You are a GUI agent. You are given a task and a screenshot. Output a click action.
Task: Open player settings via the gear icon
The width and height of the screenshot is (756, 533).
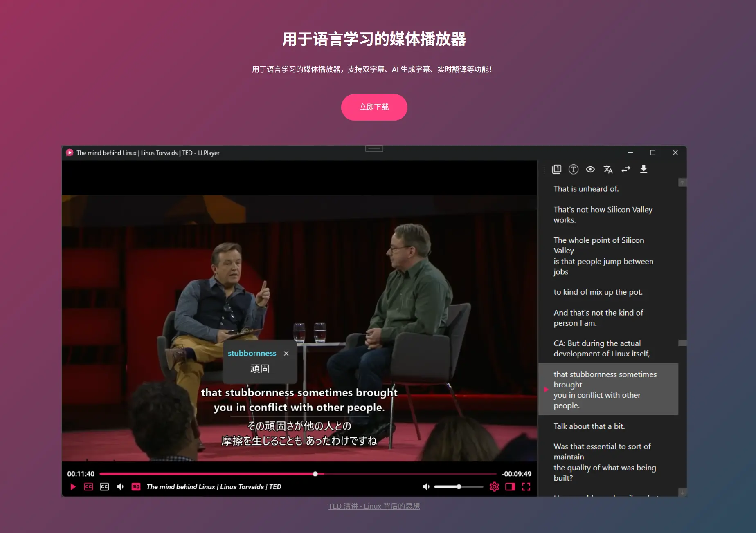pyautogui.click(x=494, y=487)
